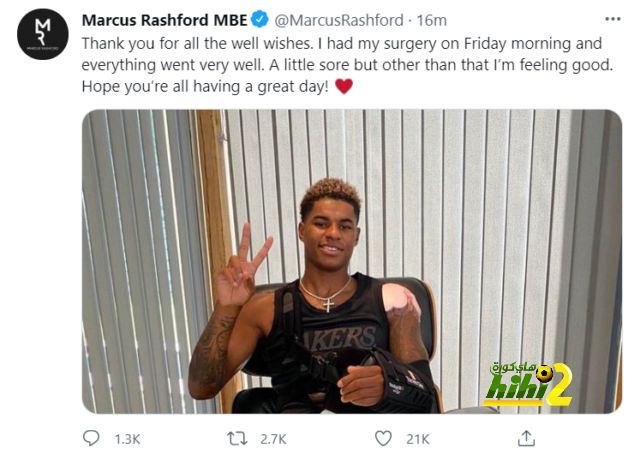
Task: Open the reply speech bubble icon
Action: coord(91,438)
